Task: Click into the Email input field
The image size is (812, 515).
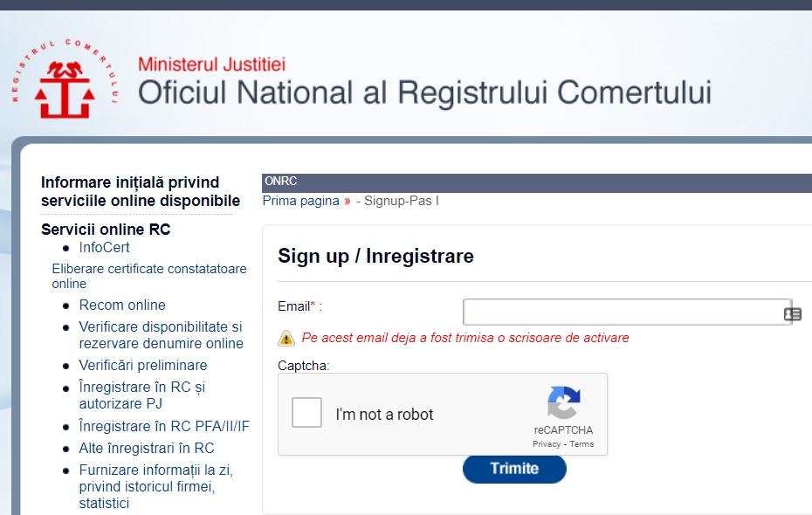Action: 627,312
